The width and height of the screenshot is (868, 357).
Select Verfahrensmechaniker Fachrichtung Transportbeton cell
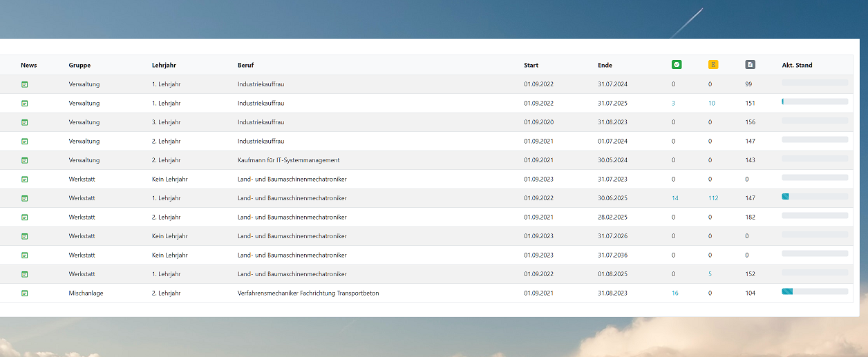[308, 293]
